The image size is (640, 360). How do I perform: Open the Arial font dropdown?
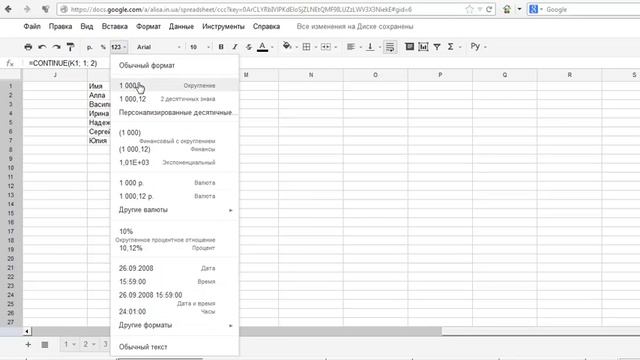(x=158, y=47)
